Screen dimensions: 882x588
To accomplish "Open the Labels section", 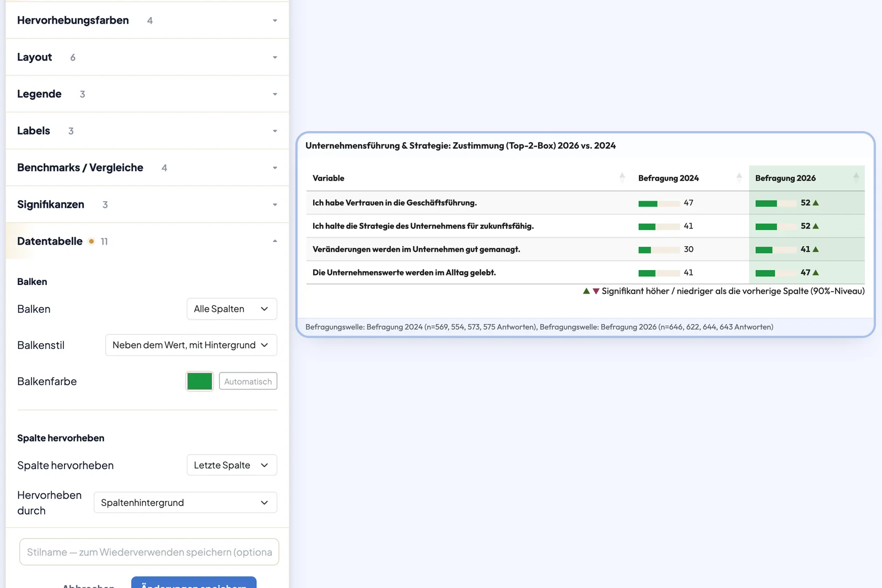I will point(147,131).
